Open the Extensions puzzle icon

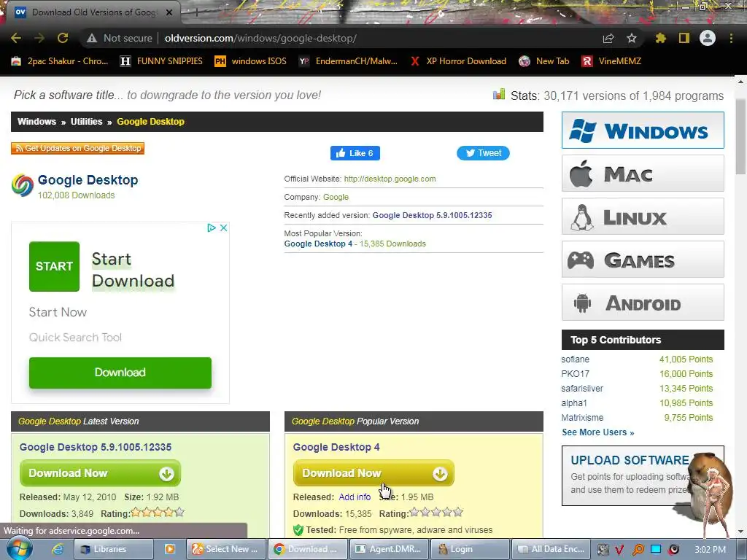click(x=660, y=38)
